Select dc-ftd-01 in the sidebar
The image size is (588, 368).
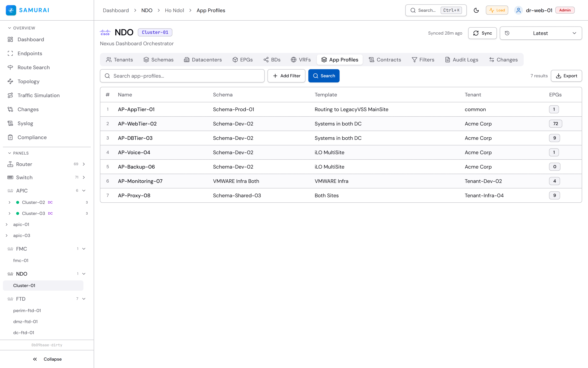[x=24, y=332]
